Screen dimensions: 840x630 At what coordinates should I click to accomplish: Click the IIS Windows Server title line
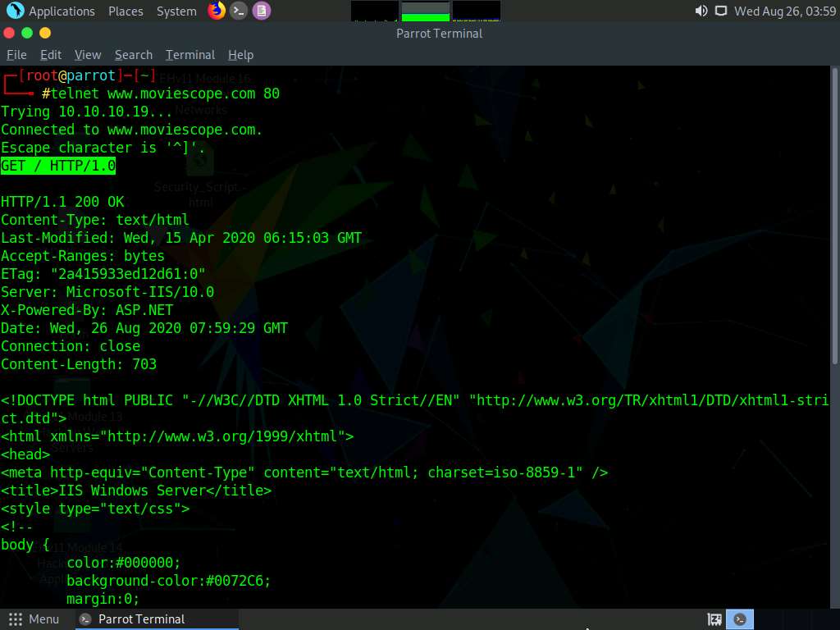[x=136, y=491]
